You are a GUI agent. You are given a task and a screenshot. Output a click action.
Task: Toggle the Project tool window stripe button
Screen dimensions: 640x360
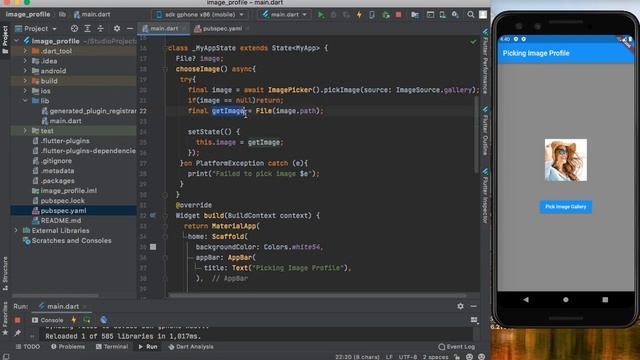point(5,40)
